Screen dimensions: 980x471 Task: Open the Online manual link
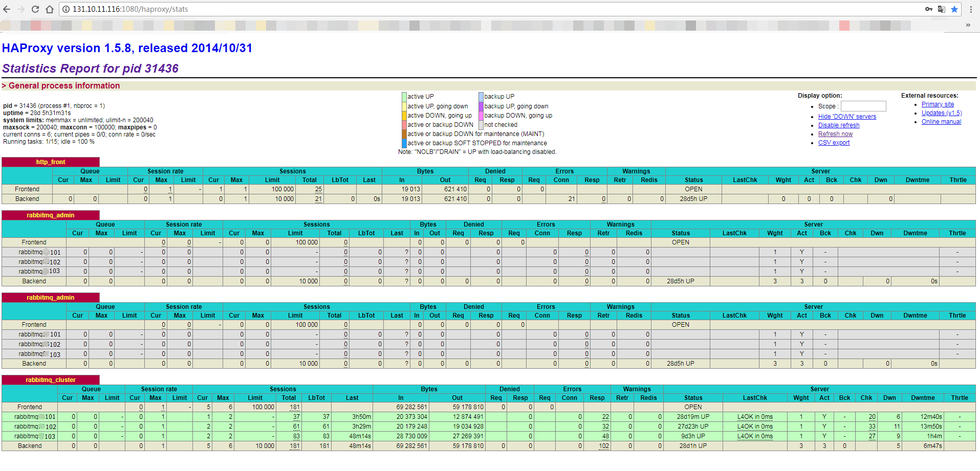click(942, 122)
